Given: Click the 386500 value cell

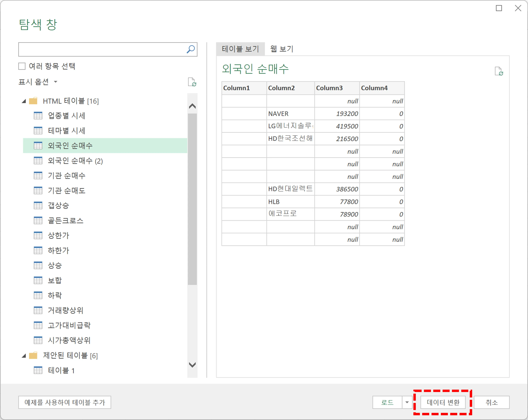Looking at the screenshot, I should [337, 189].
